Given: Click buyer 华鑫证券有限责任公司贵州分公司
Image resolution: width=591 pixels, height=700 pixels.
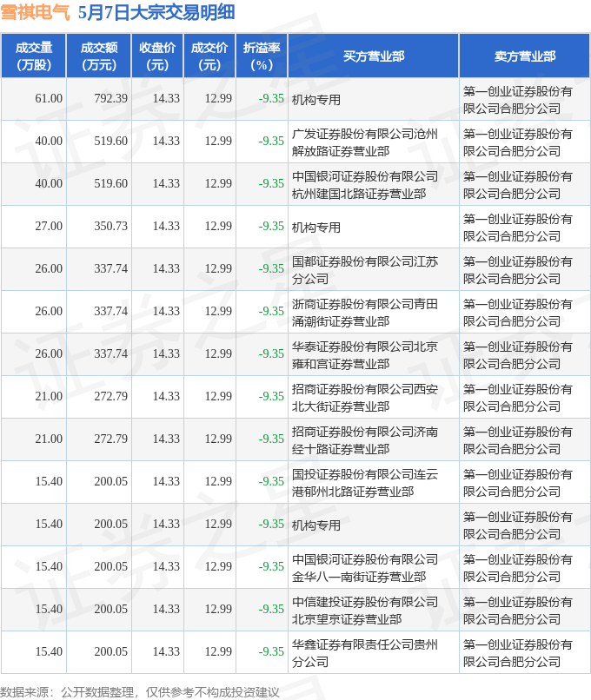Looking at the screenshot, I should (364, 653).
